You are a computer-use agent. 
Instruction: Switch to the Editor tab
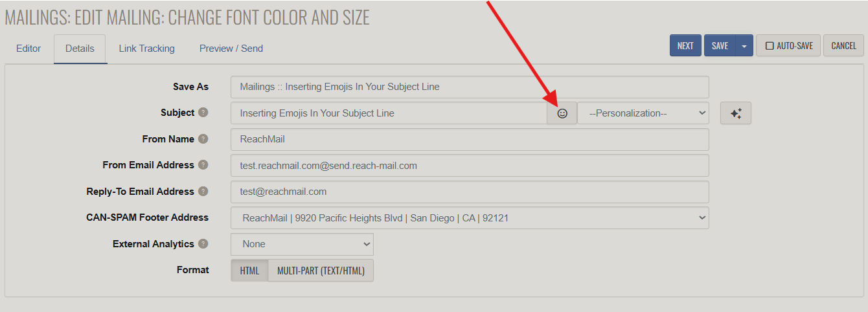(x=29, y=49)
